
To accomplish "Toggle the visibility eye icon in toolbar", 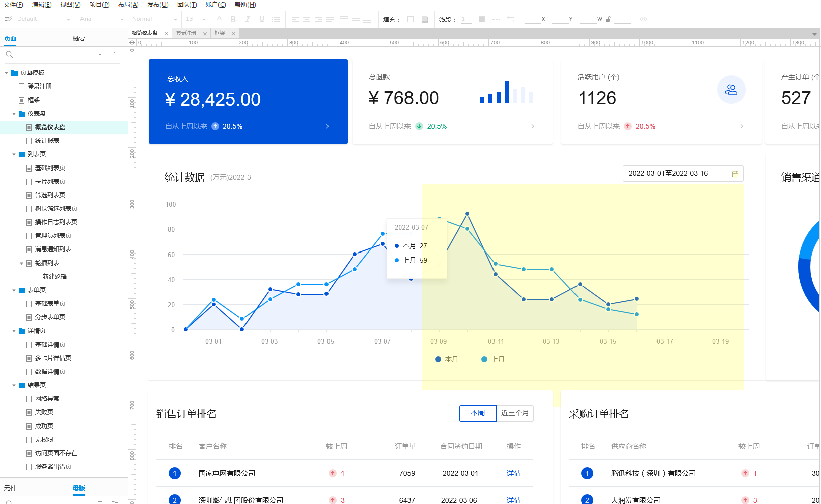I will coord(644,19).
